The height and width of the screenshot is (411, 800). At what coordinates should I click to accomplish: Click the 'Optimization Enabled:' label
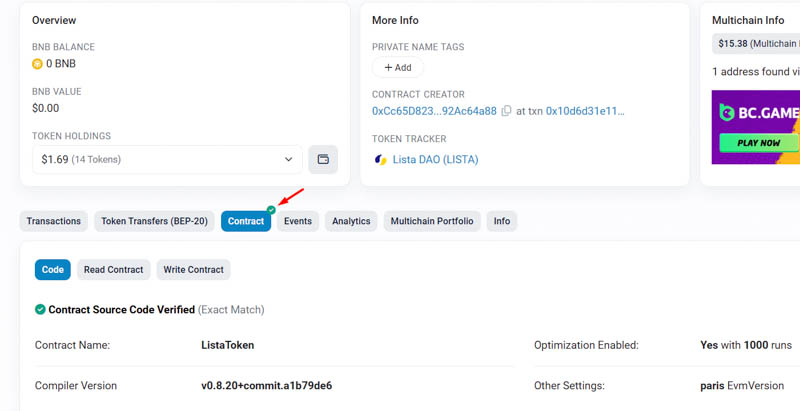tap(586, 345)
